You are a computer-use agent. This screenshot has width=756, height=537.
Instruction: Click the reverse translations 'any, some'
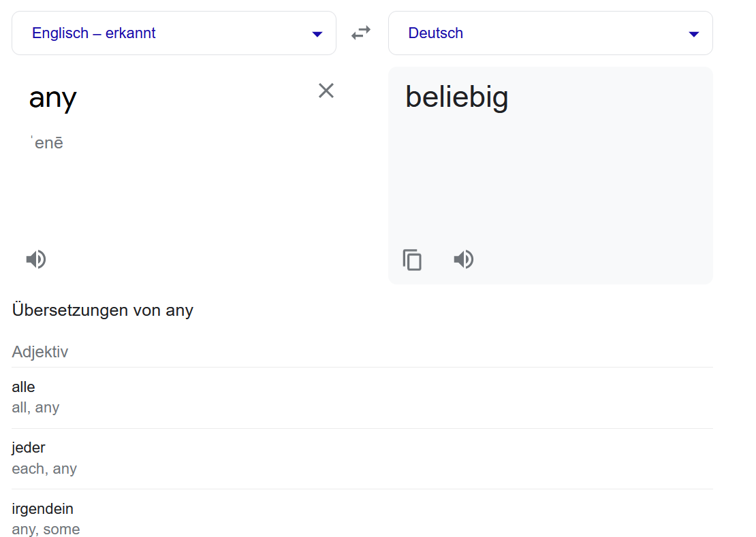click(x=46, y=529)
